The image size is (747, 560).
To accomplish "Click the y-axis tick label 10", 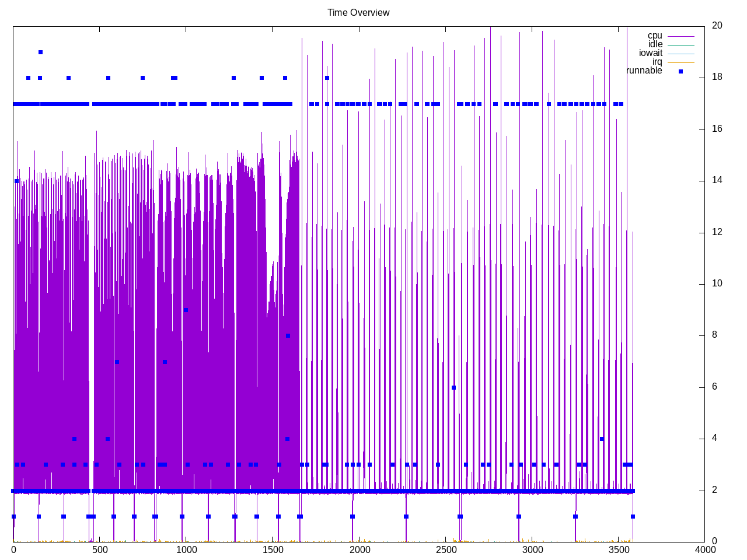I will click(717, 283).
